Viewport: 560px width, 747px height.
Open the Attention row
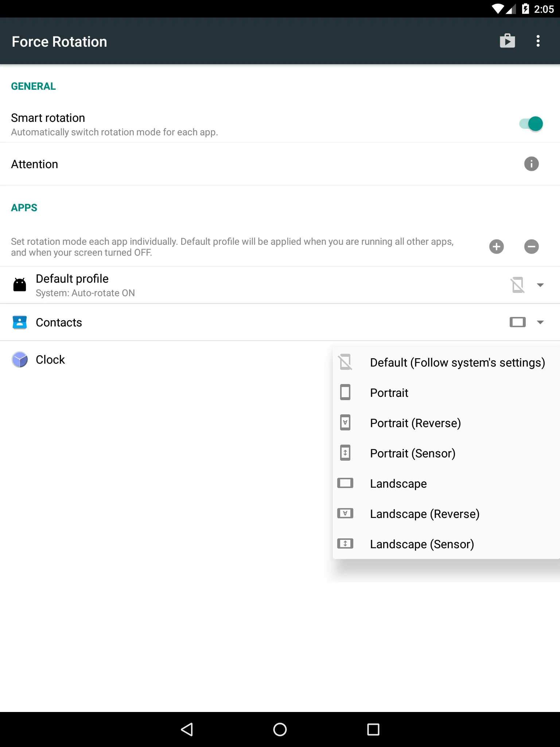coord(280,164)
